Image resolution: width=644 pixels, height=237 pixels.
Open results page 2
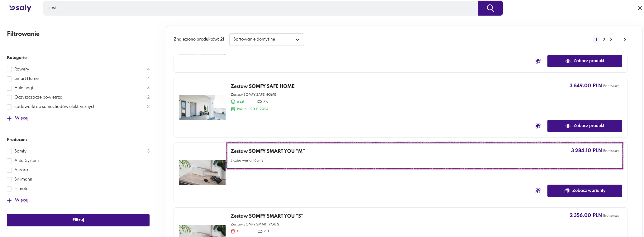coord(604,40)
